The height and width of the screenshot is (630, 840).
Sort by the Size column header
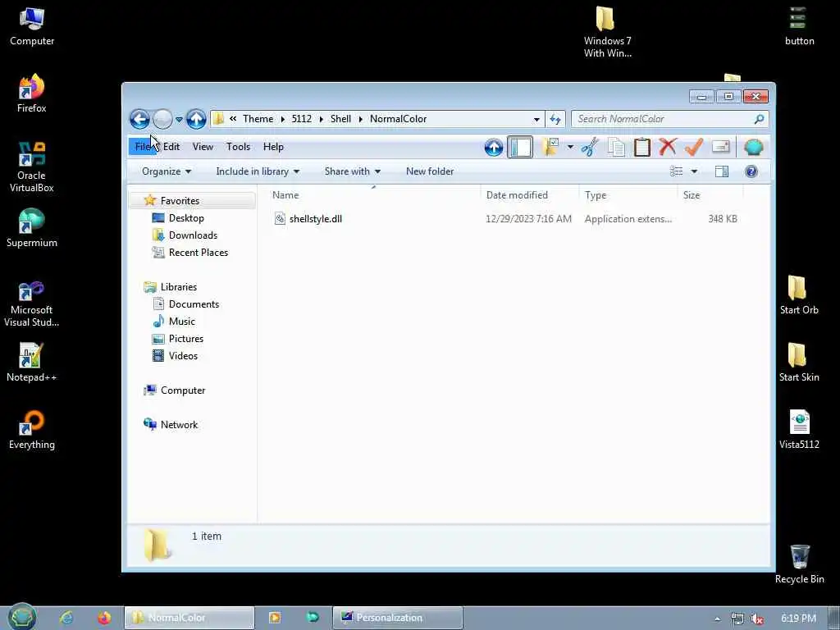coord(710,195)
